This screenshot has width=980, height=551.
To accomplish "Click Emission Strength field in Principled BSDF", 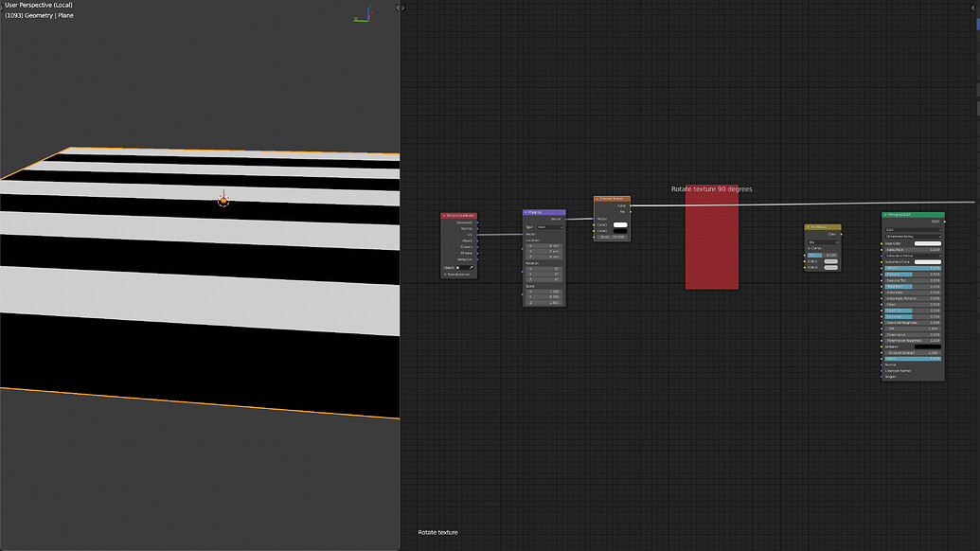I will tap(913, 353).
